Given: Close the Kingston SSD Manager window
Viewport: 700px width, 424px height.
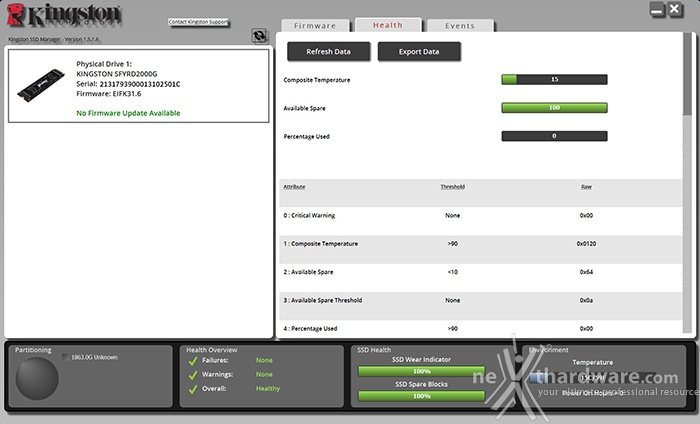Looking at the screenshot, I should point(675,10).
